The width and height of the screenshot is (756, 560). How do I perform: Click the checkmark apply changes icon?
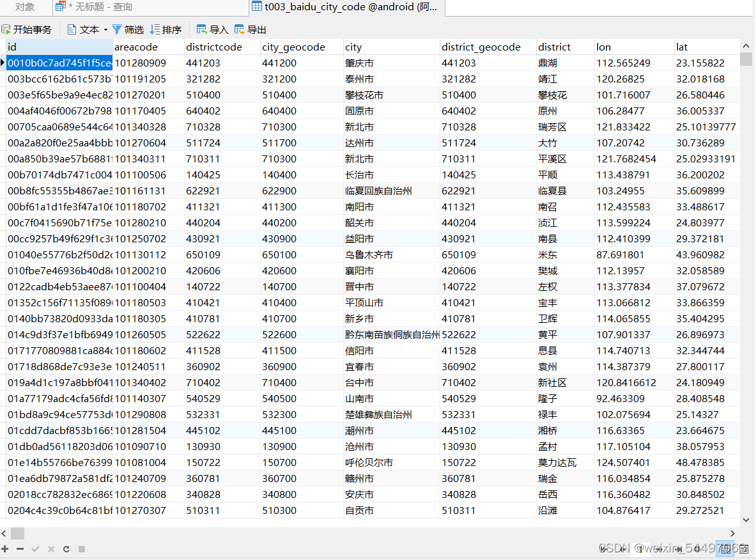click(x=35, y=549)
